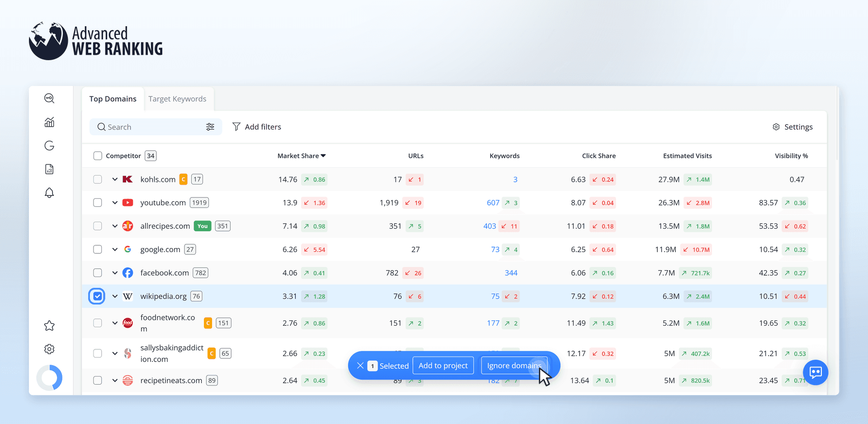Sort by the Market Share column
The image size is (868, 424).
pos(302,156)
